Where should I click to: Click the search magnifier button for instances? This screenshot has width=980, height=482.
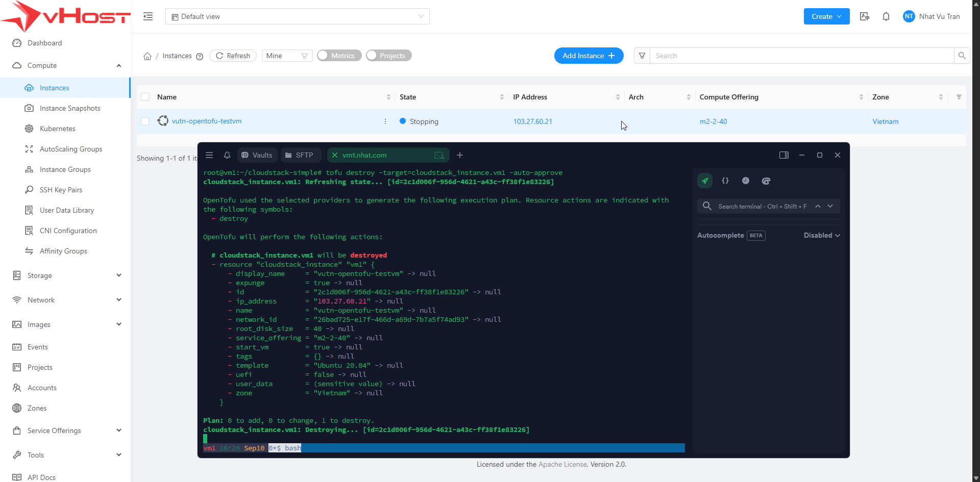point(962,56)
